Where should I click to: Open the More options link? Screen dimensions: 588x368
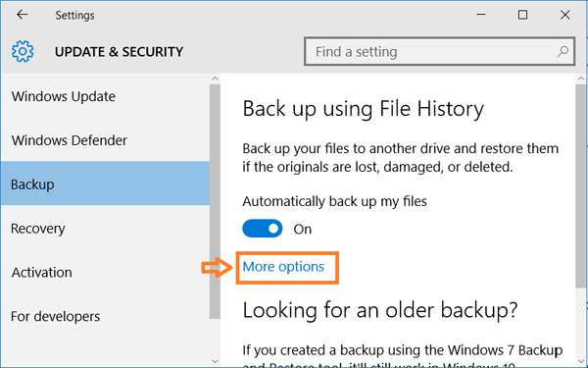[x=283, y=267]
